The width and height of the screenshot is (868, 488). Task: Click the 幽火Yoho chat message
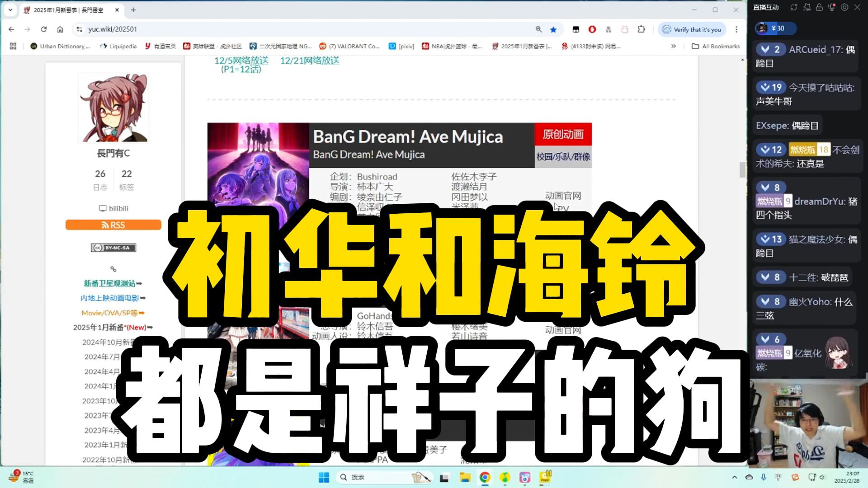pos(805,308)
